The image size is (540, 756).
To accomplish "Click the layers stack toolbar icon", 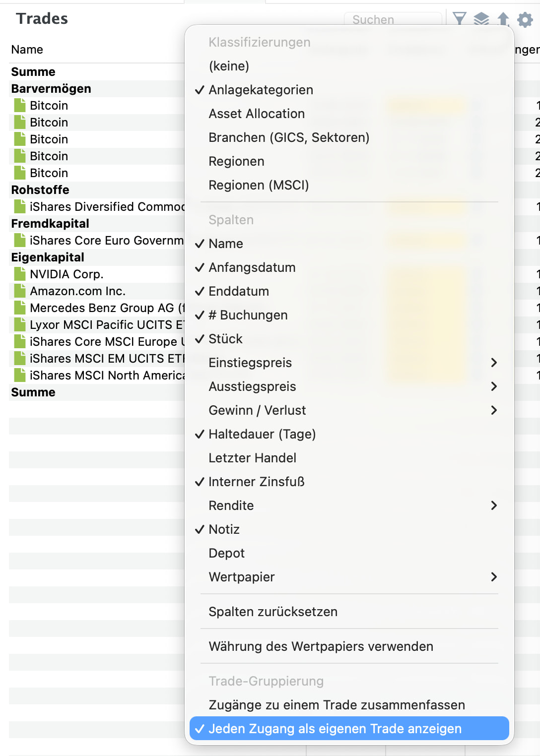I will pyautogui.click(x=481, y=19).
